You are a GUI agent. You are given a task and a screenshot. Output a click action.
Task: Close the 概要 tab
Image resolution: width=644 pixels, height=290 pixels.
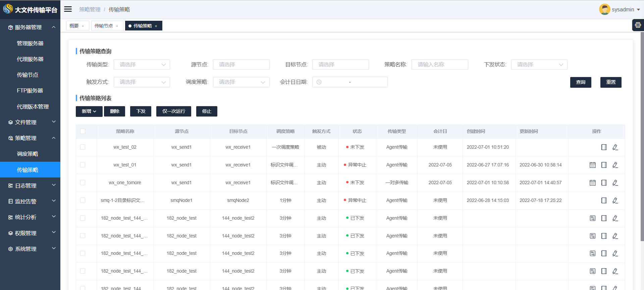(x=83, y=26)
